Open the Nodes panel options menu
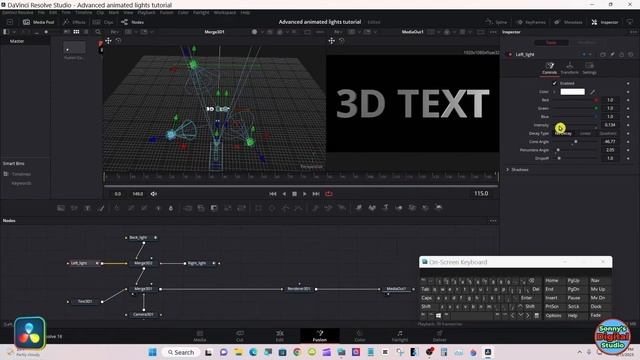This screenshot has height=360, width=640. tap(493, 221)
